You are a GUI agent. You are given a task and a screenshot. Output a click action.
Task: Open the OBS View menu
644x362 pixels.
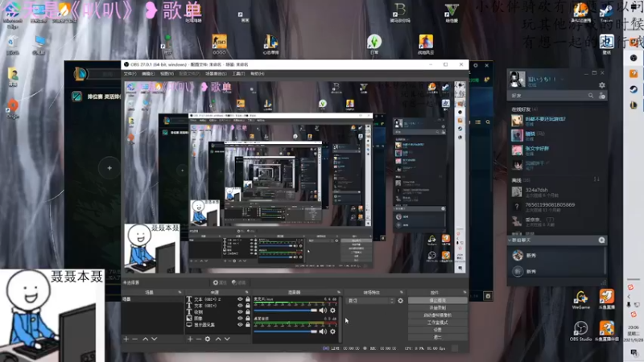[x=167, y=74]
